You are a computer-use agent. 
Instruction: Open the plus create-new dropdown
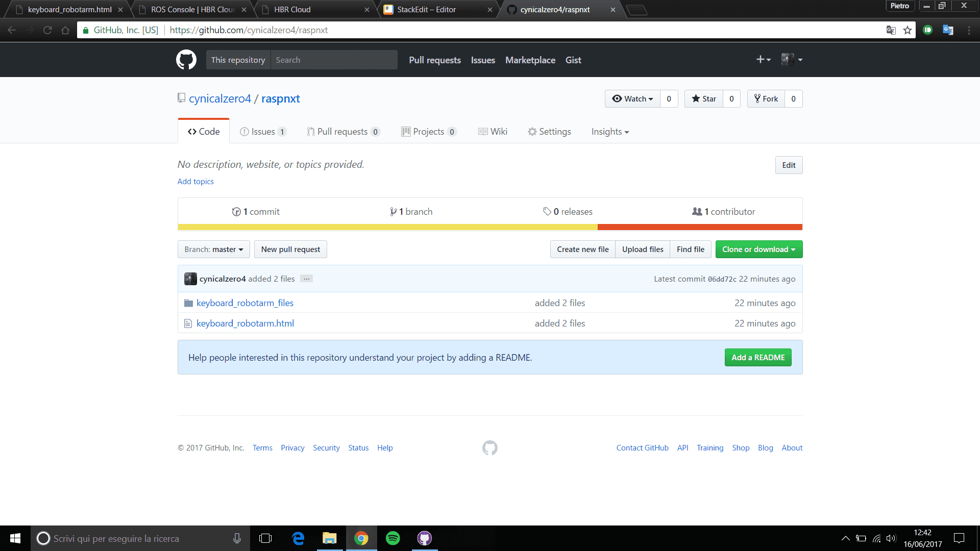pyautogui.click(x=764, y=60)
